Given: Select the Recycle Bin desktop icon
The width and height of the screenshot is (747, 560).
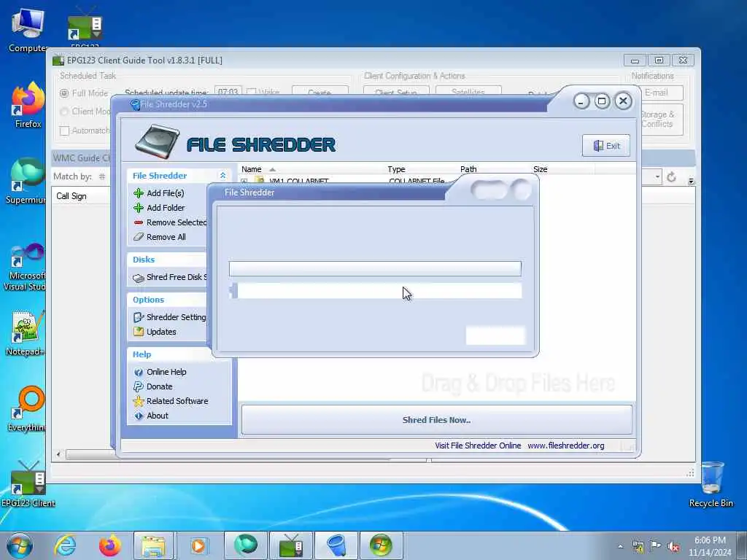Looking at the screenshot, I should click(712, 484).
